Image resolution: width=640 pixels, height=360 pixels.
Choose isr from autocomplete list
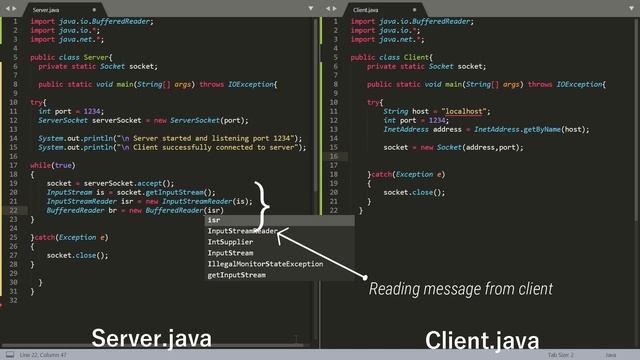pyautogui.click(x=280, y=220)
